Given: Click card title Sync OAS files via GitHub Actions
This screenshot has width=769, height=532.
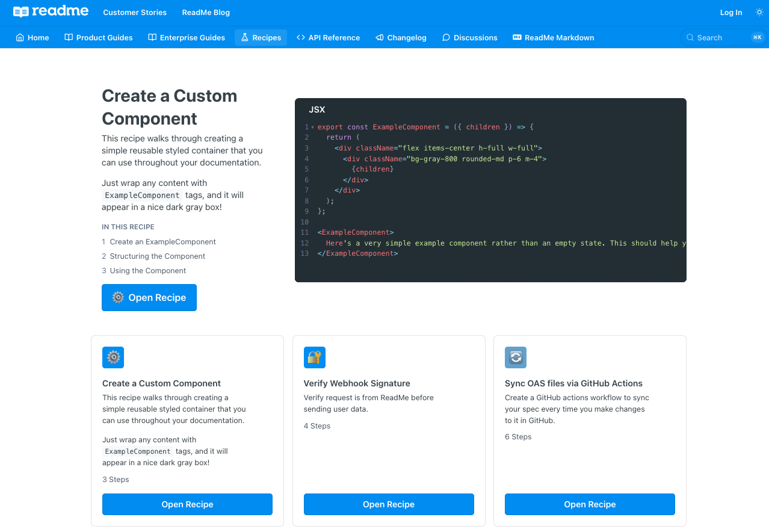Looking at the screenshot, I should tap(573, 383).
